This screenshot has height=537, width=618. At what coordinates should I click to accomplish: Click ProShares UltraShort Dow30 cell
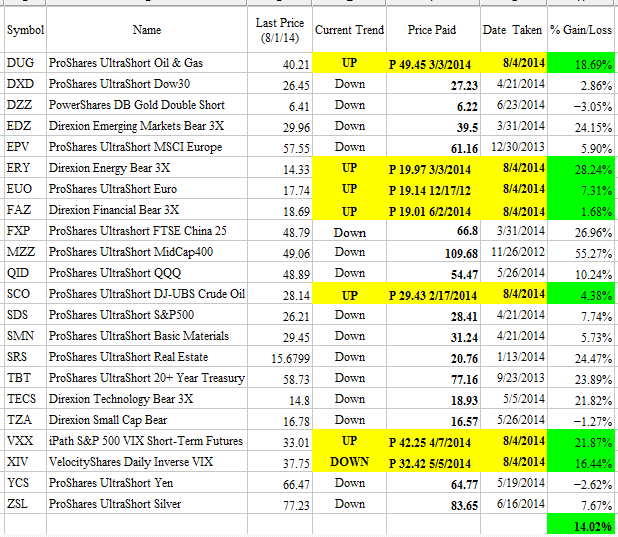point(147,84)
